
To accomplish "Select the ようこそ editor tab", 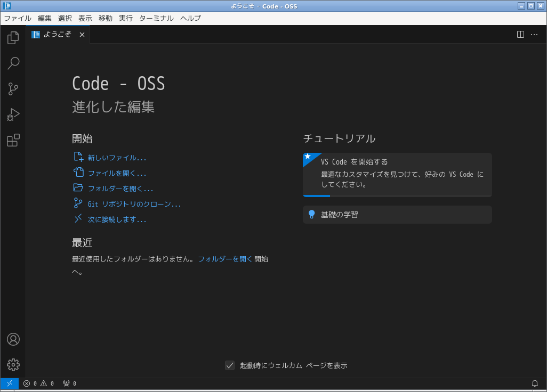I will 58,35.
